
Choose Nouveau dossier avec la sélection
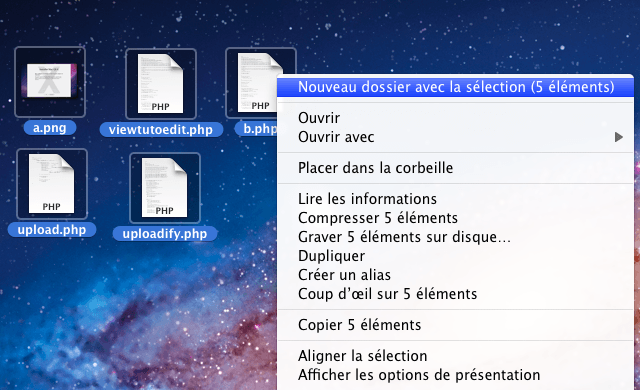pyautogui.click(x=456, y=87)
